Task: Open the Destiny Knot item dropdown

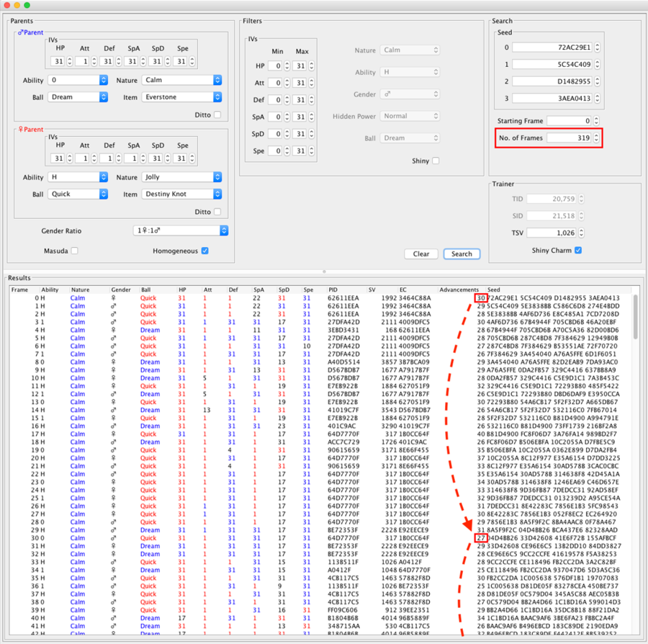Action: pos(181,194)
